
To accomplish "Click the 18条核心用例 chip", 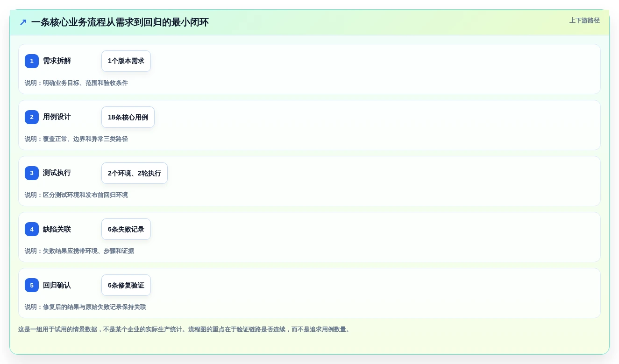I will click(x=128, y=117).
